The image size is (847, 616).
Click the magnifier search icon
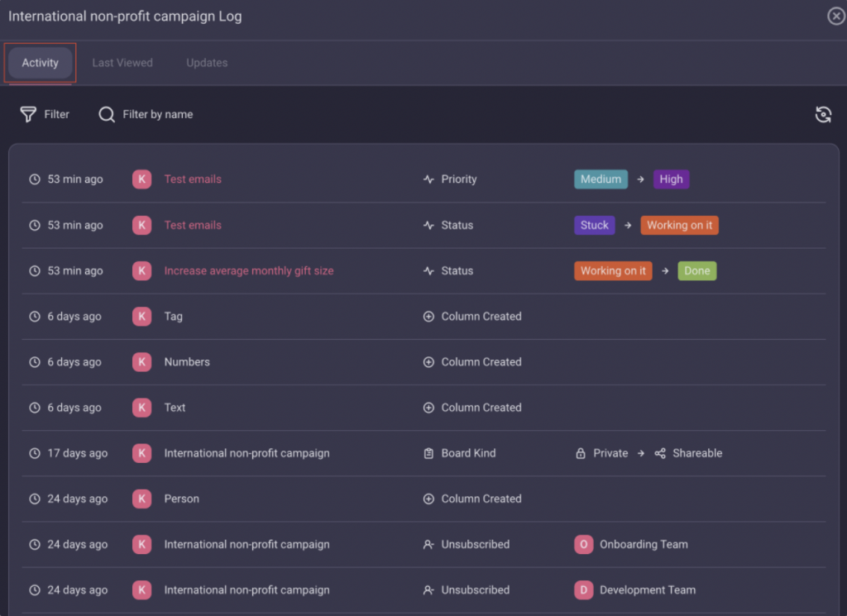107,114
